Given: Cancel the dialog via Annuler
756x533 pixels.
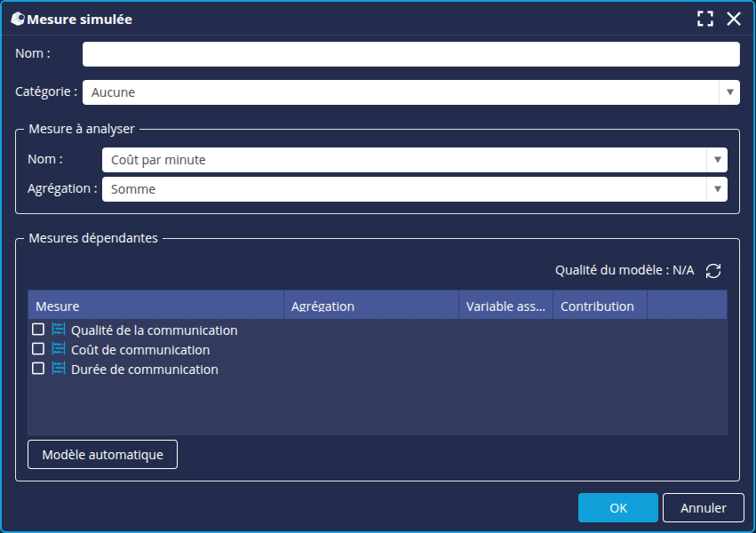Looking at the screenshot, I should coord(703,507).
